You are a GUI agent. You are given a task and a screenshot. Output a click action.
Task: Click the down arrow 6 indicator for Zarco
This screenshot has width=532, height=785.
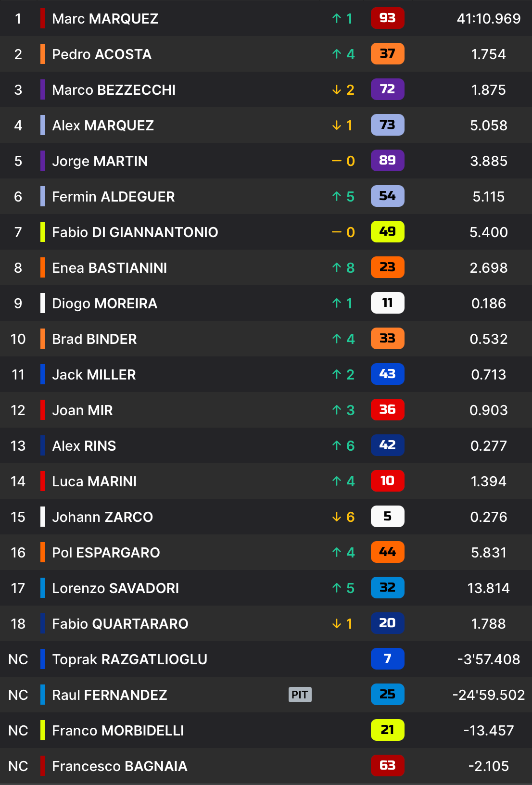click(343, 517)
